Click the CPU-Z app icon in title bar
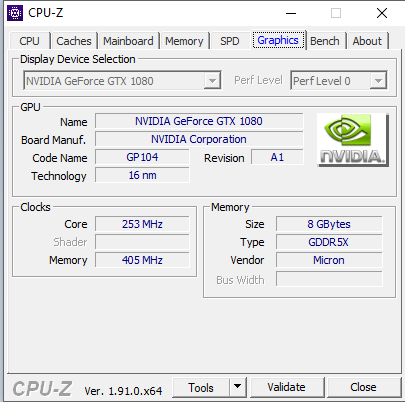The image size is (405, 402). [x=15, y=13]
